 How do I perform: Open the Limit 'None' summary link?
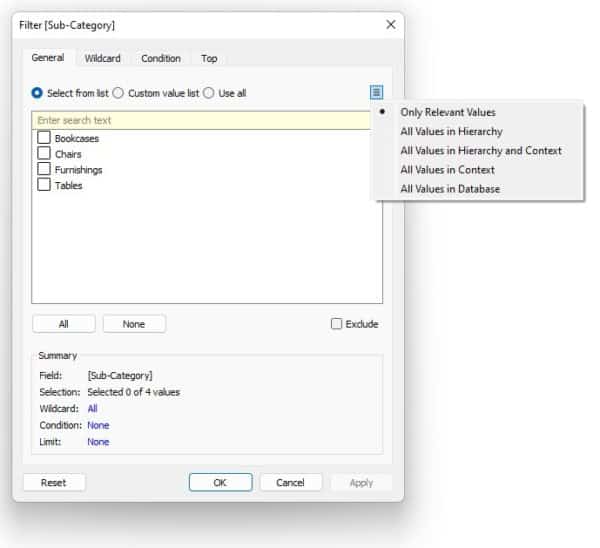coord(98,442)
